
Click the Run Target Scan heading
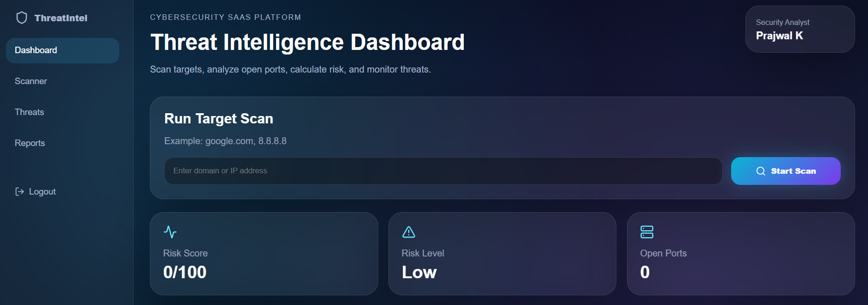coord(219,119)
